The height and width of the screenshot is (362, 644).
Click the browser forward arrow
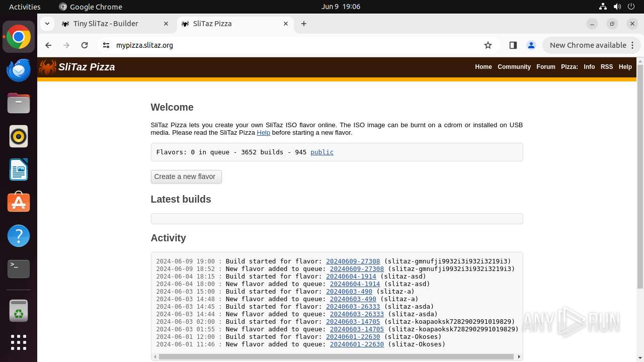coord(66,45)
